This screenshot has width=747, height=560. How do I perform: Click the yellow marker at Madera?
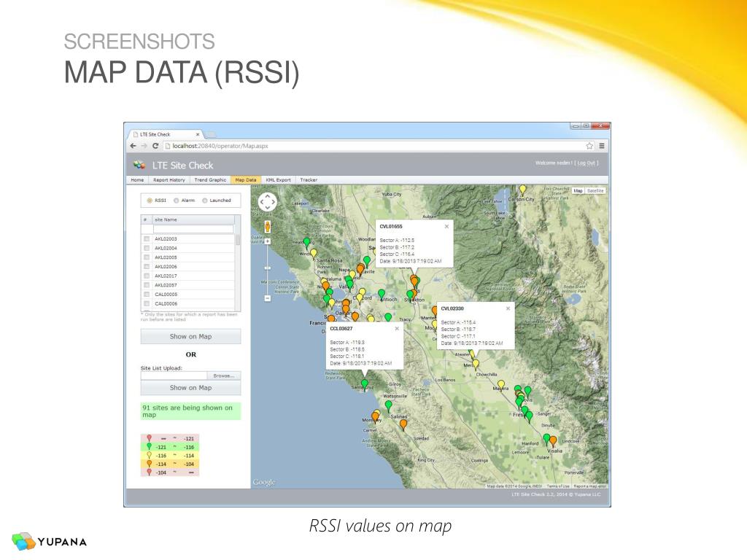500,385
